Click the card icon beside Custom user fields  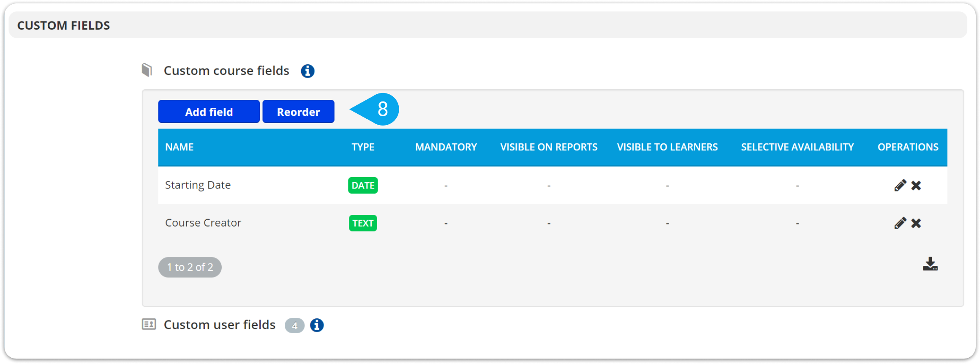click(149, 324)
